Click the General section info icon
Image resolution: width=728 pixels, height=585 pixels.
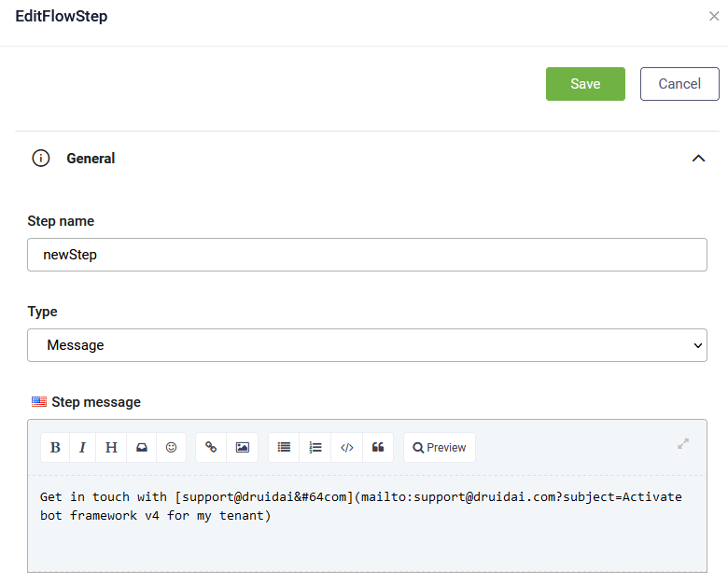41,159
